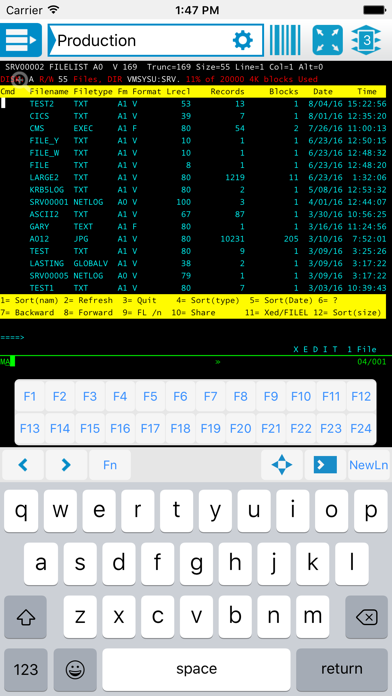Tap the terminal Enter prompt key

click(x=325, y=465)
